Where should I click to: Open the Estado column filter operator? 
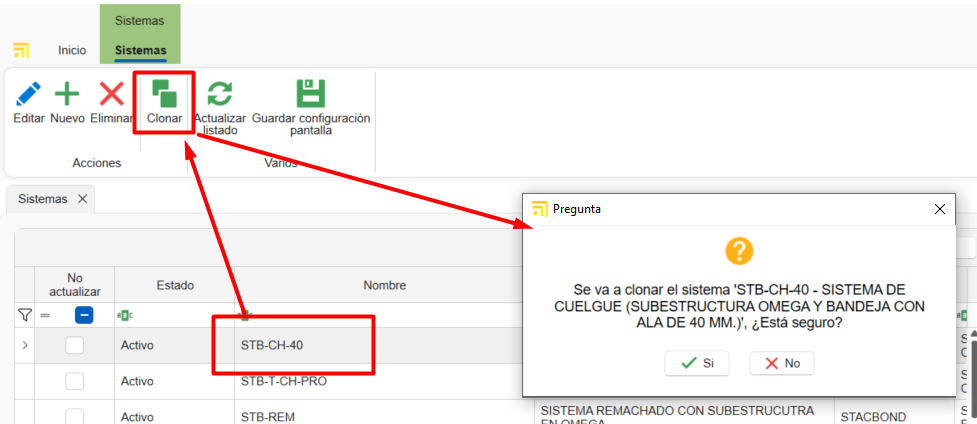click(x=125, y=315)
